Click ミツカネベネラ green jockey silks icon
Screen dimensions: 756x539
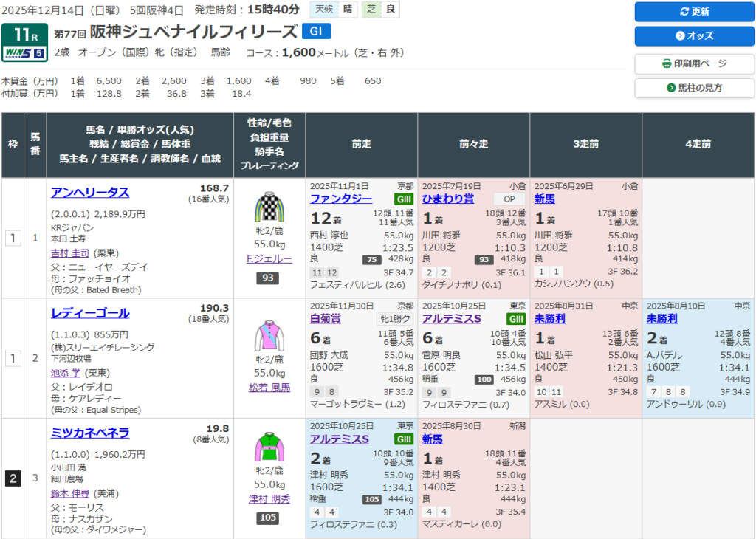tap(269, 447)
